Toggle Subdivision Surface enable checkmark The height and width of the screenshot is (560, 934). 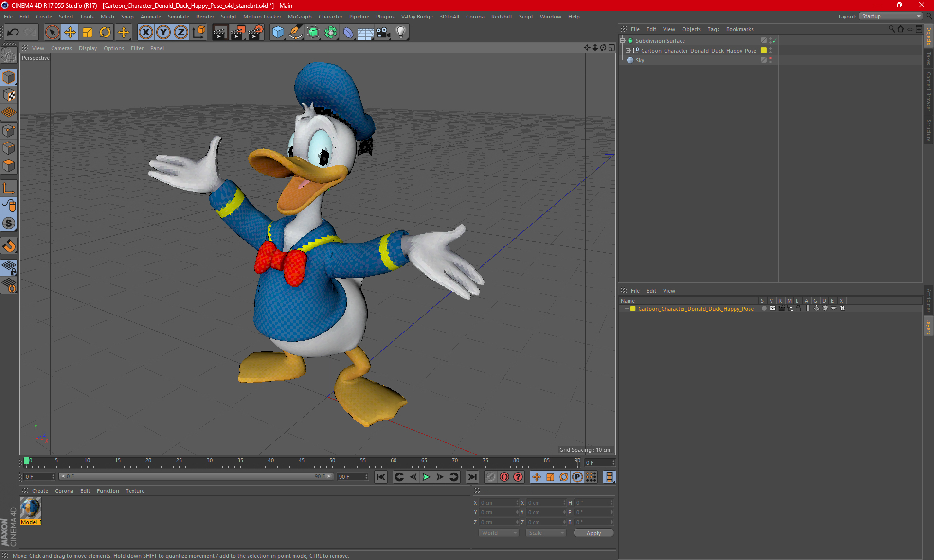point(775,41)
